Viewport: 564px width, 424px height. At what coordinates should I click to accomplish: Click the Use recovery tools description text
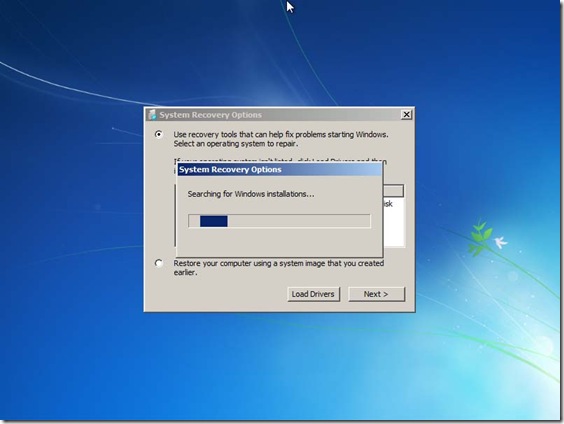[x=281, y=139]
